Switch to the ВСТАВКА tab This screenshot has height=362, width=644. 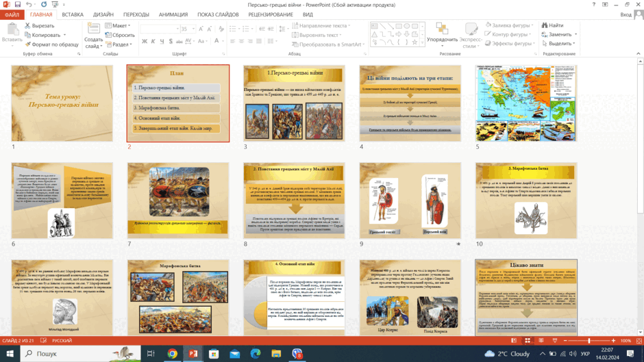pyautogui.click(x=73, y=14)
